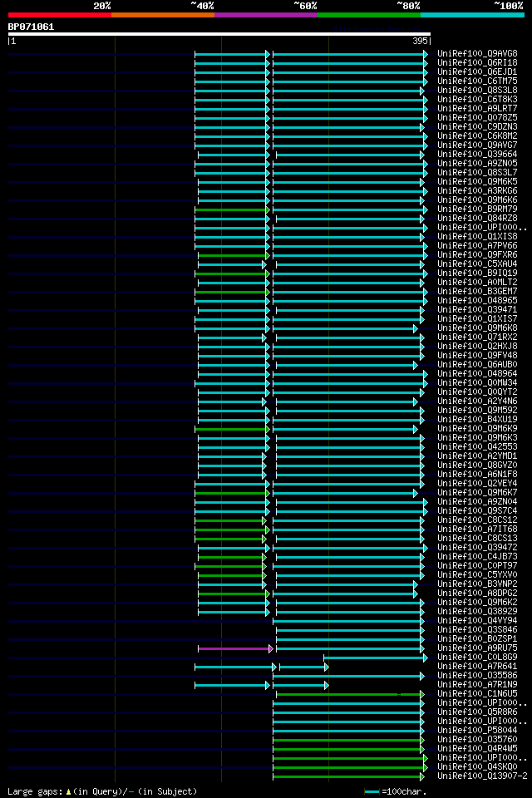Open UniRef100_B0ZSP1 record

click(477, 640)
